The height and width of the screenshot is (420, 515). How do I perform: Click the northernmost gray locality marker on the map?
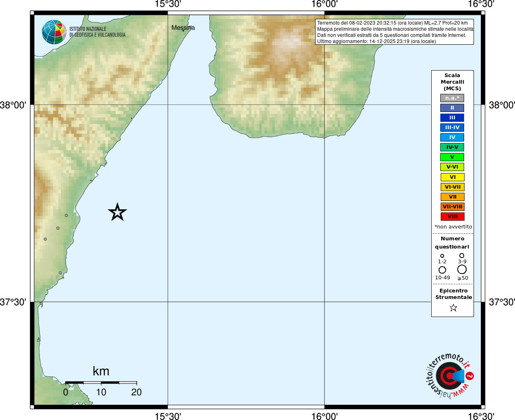point(66,215)
